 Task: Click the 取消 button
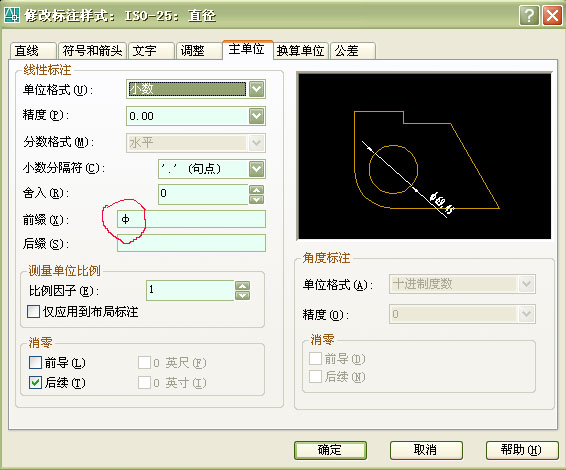point(426,450)
